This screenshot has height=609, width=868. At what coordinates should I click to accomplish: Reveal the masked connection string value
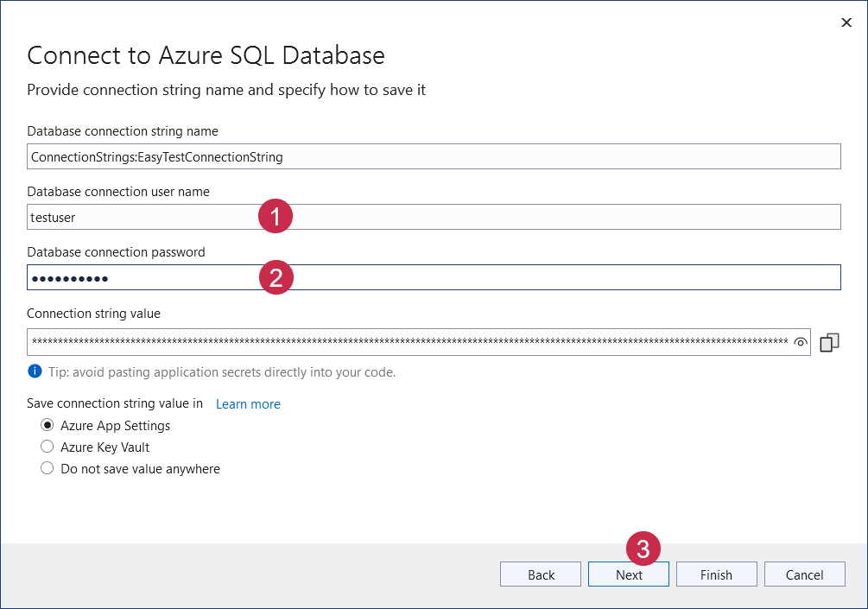[800, 341]
